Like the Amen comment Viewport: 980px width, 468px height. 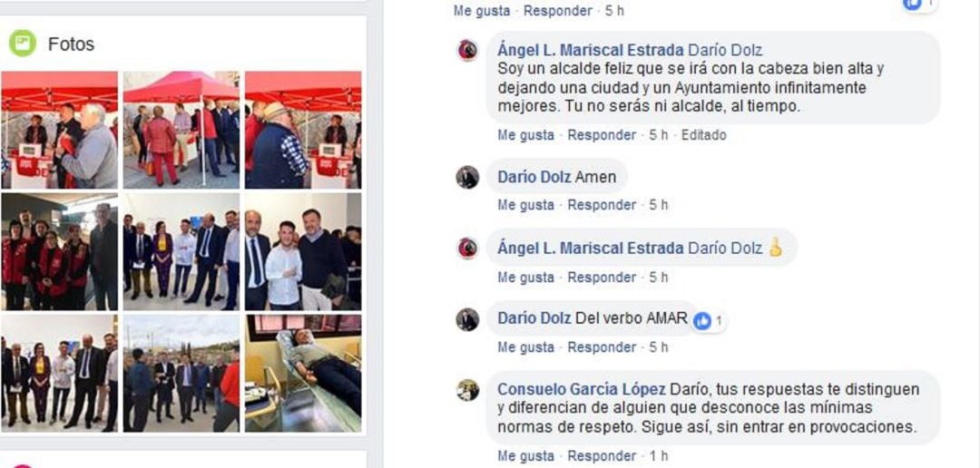pyautogui.click(x=525, y=205)
